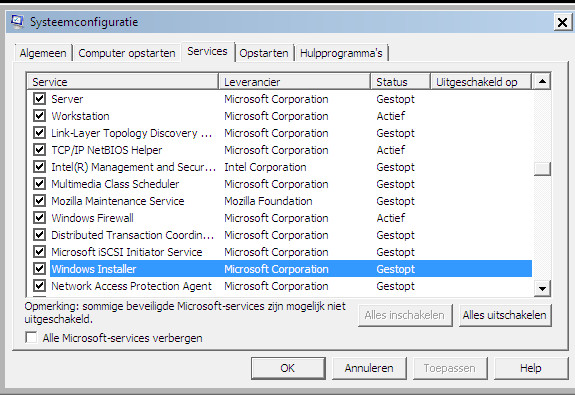Uncheck the Server service checkbox
Image resolution: width=575 pixels, height=395 pixels.
(39, 98)
